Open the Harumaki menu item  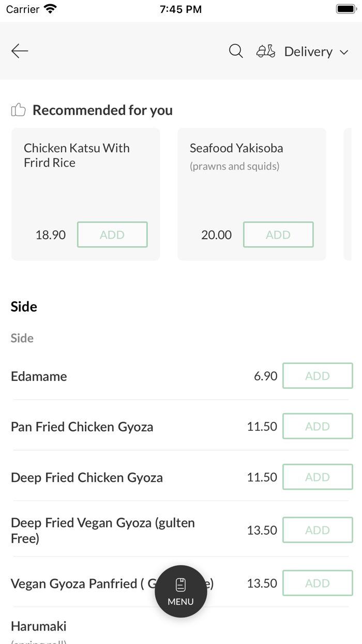pos(39,626)
